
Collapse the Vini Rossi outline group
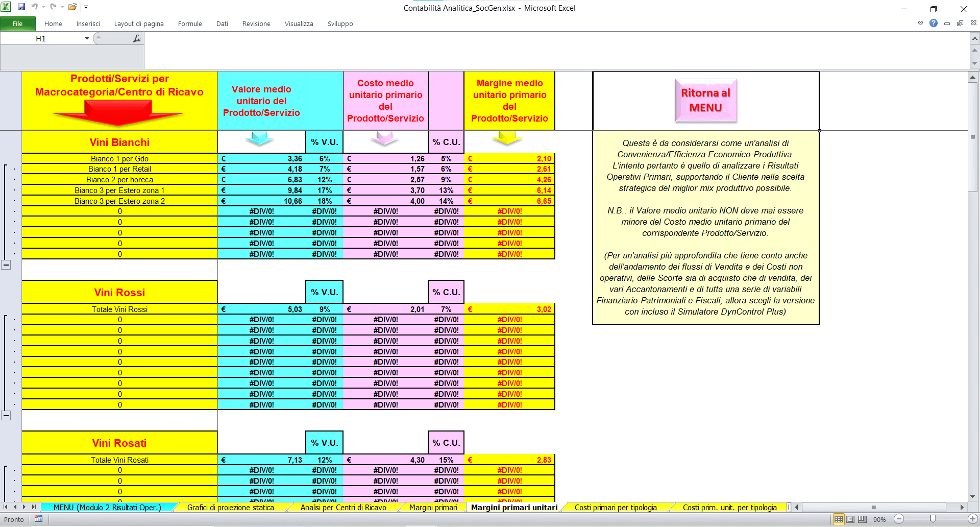tap(6, 415)
